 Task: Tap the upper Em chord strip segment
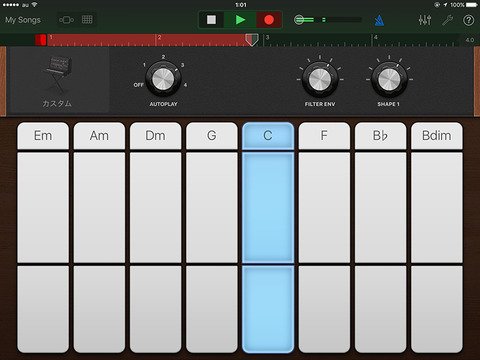(43, 208)
